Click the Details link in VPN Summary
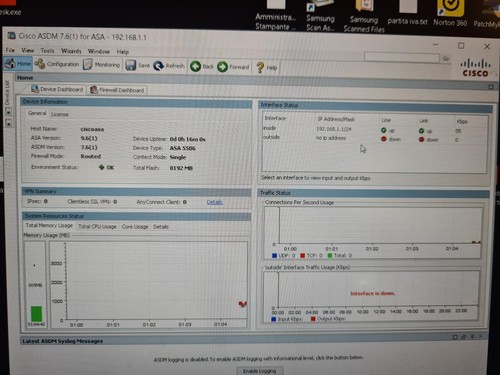Image resolution: width=500 pixels, height=375 pixels. (x=214, y=202)
